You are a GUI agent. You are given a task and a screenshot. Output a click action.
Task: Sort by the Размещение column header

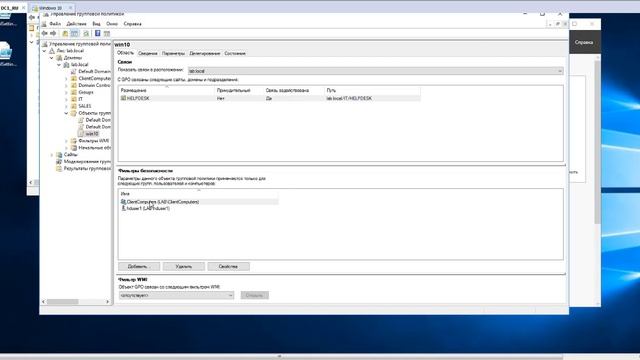coord(167,90)
